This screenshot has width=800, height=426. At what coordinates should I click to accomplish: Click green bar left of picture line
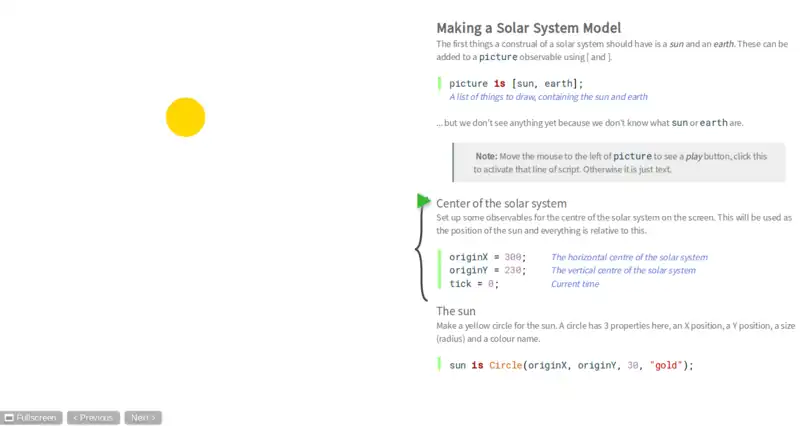click(x=439, y=83)
